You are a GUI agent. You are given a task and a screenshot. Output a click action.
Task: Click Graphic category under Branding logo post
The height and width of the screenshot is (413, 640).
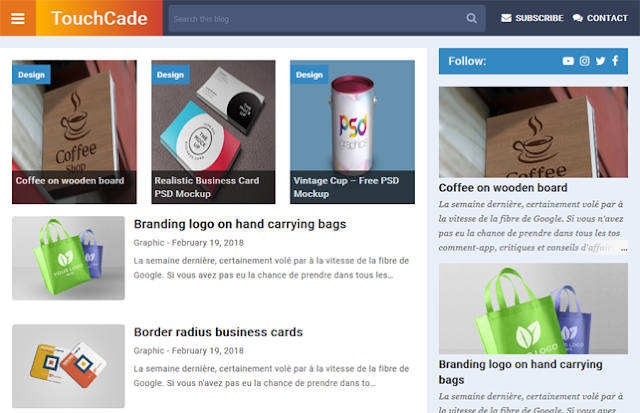[x=149, y=243]
